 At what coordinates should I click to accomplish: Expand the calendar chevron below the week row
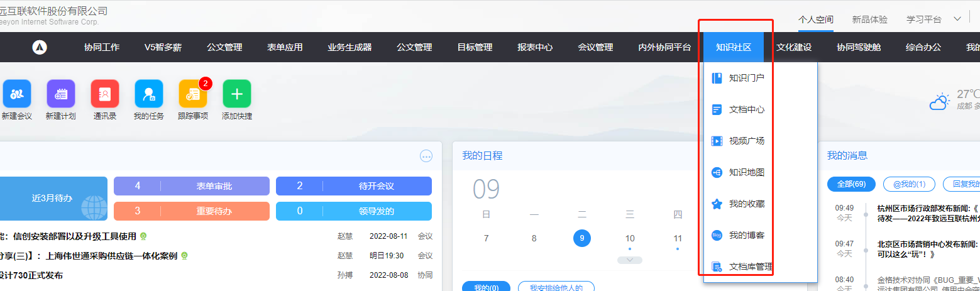[x=630, y=260]
